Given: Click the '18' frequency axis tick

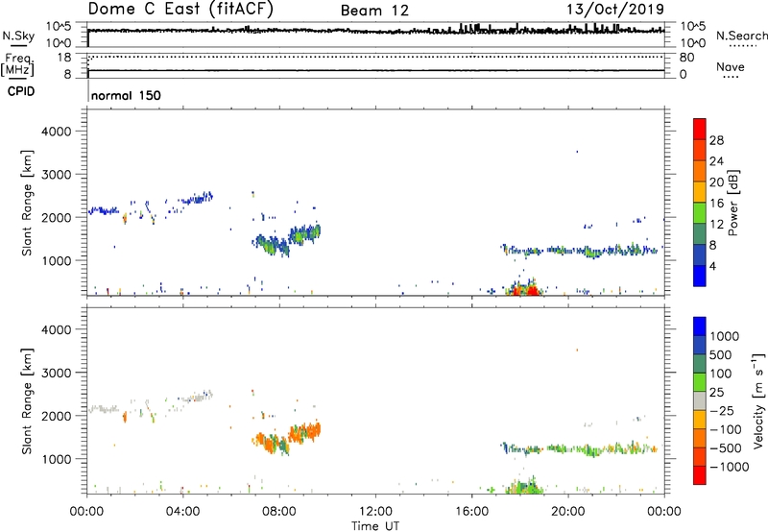Looking at the screenshot, I should tap(64, 58).
